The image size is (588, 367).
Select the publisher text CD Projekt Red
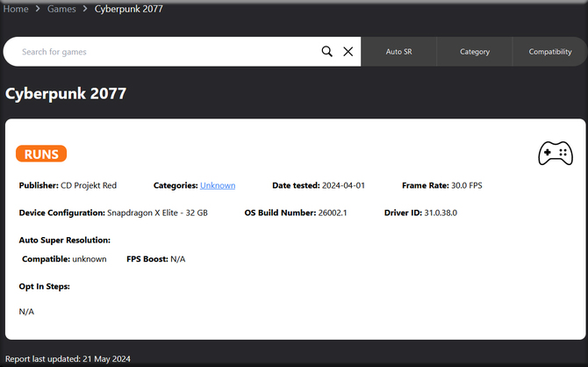click(x=89, y=185)
